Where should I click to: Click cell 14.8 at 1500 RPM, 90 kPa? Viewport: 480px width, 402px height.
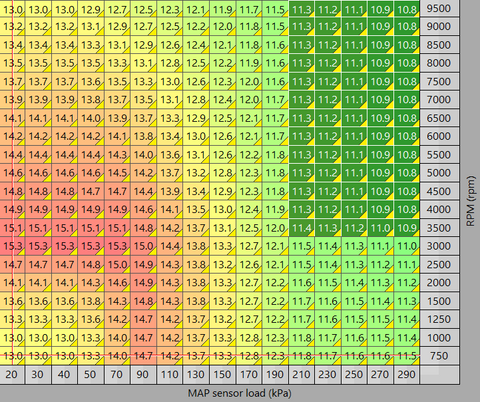pyautogui.click(x=144, y=301)
